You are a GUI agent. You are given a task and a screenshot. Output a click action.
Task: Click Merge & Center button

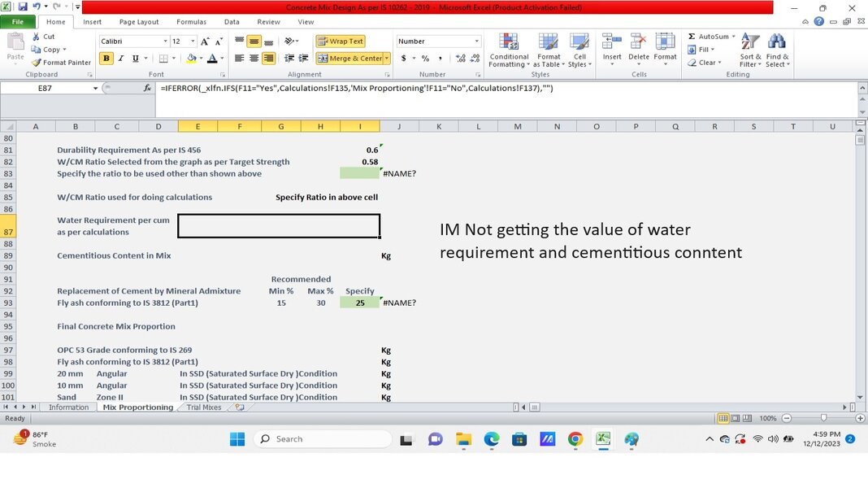(349, 59)
